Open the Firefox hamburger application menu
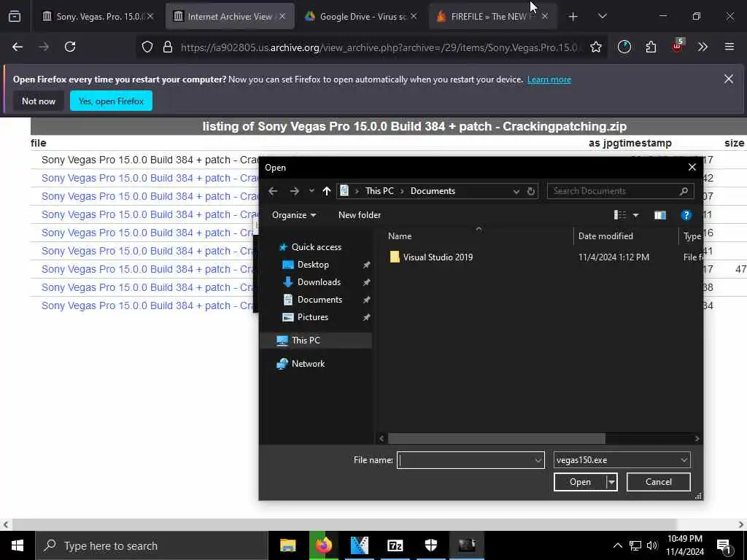Screen dimensions: 747x560 coord(729,47)
